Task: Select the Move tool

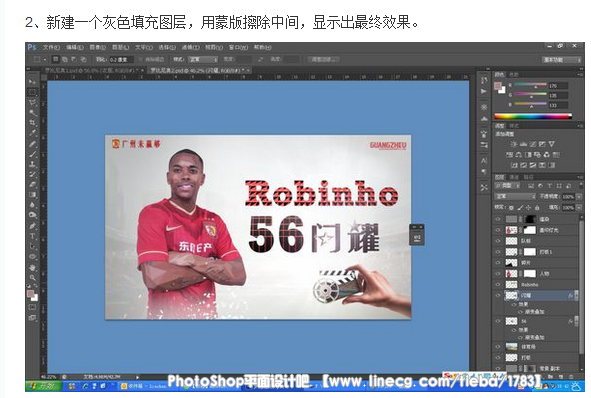Action: 32,81
